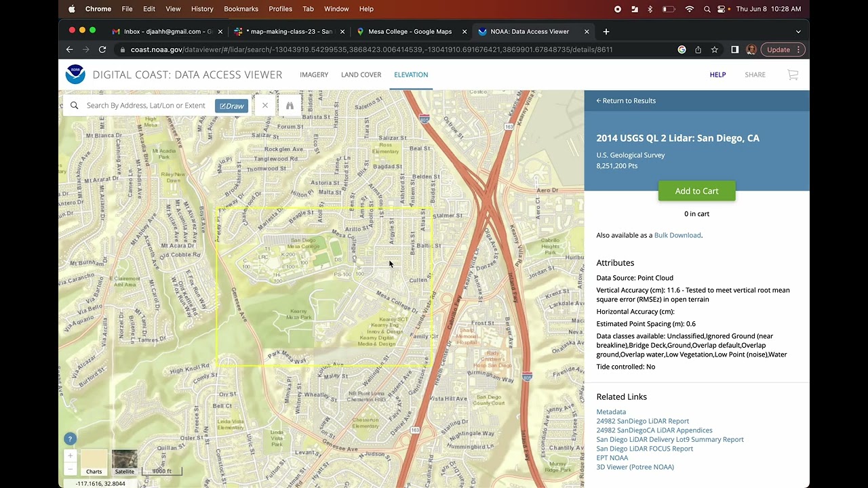Open the Apple menu
Screen dimensions: 868x488
pos(72,9)
